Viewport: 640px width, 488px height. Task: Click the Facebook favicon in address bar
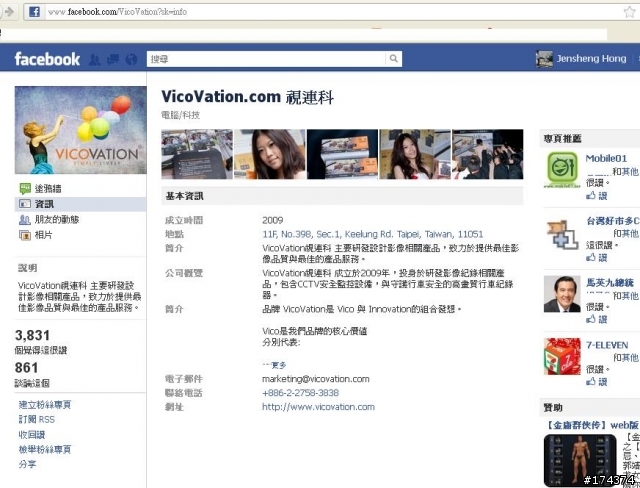(x=34, y=12)
